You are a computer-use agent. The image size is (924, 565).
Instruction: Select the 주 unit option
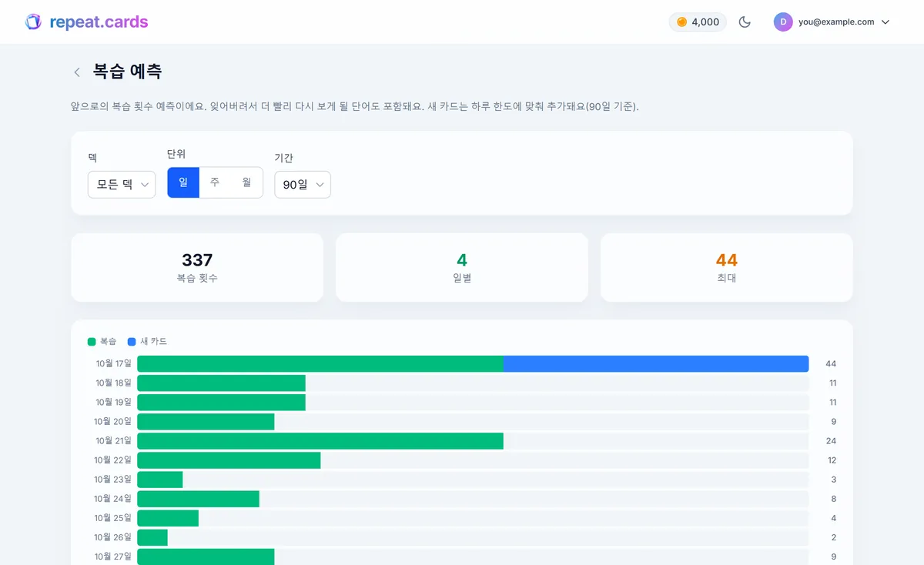215,182
